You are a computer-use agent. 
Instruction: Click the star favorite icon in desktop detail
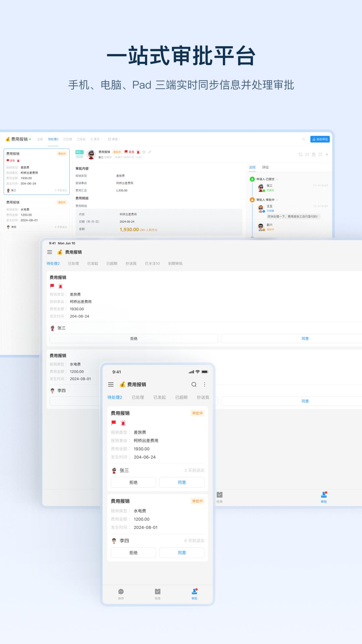(x=144, y=152)
